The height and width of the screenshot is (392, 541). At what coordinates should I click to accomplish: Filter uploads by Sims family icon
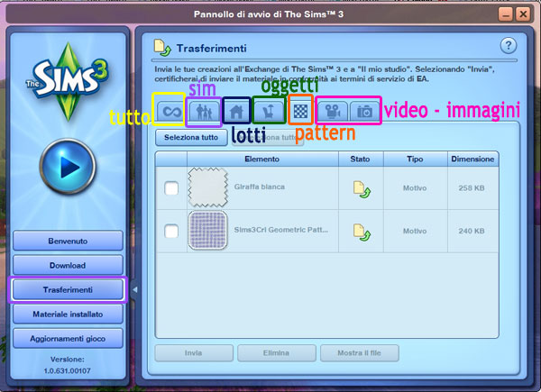205,112
